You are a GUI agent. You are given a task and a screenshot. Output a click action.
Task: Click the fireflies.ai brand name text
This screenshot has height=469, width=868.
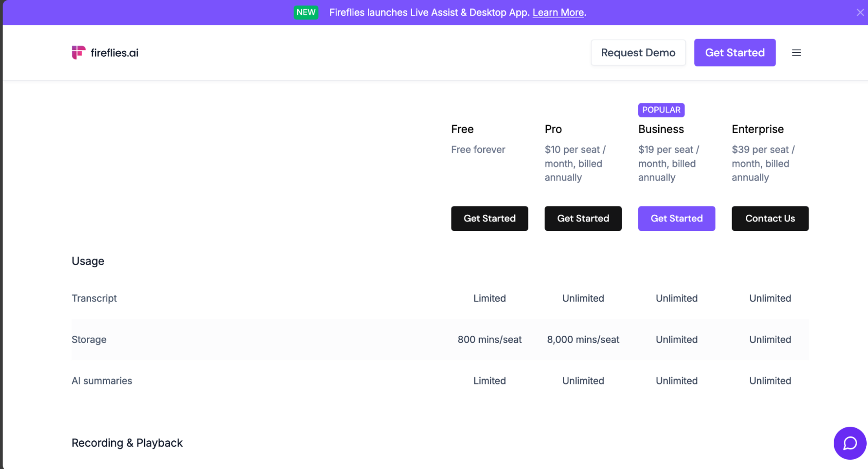115,53
